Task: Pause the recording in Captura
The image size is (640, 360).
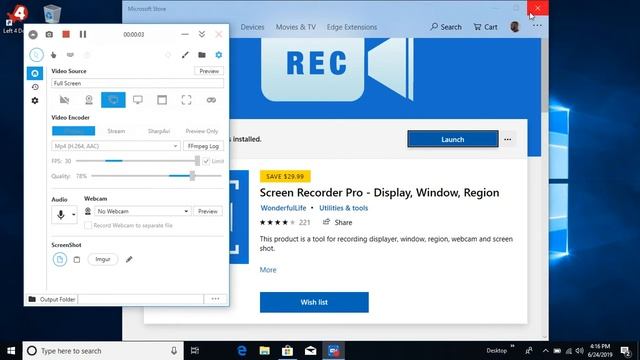Action: point(83,34)
